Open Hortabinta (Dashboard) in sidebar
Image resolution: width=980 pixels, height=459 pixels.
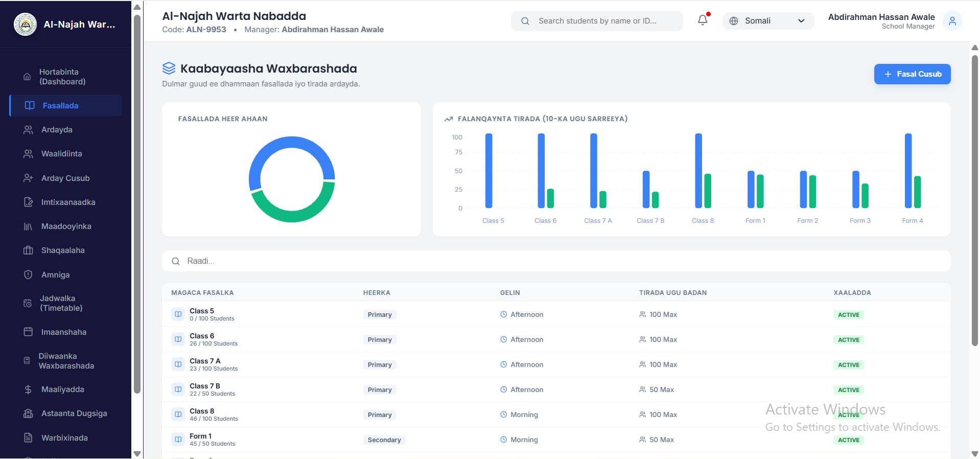point(65,77)
